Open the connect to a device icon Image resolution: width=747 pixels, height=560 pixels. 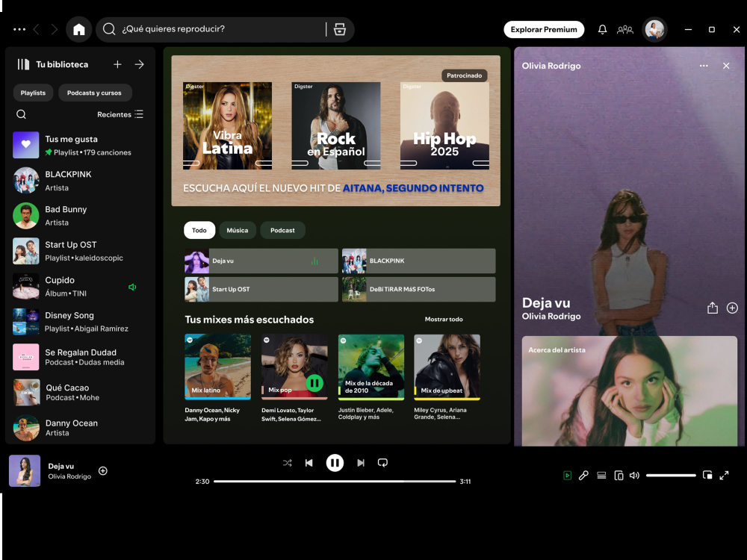pos(619,475)
